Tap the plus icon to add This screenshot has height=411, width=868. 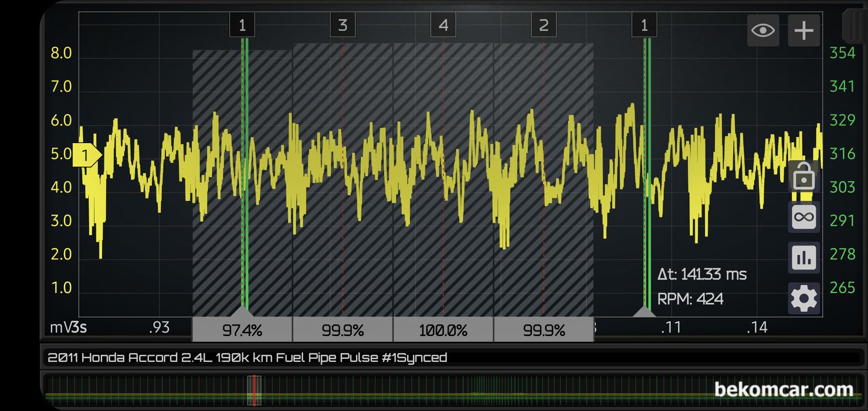[803, 30]
